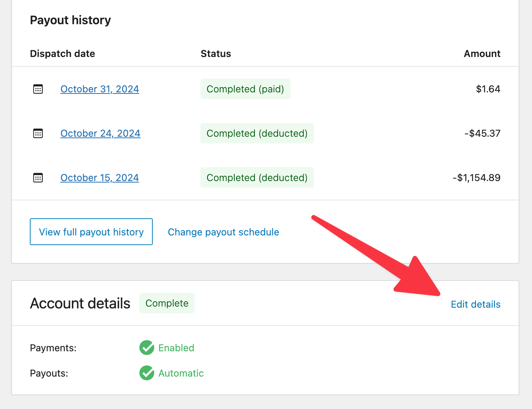
Task: Click the calendar icon beside October 31, 2024
Action: point(38,89)
